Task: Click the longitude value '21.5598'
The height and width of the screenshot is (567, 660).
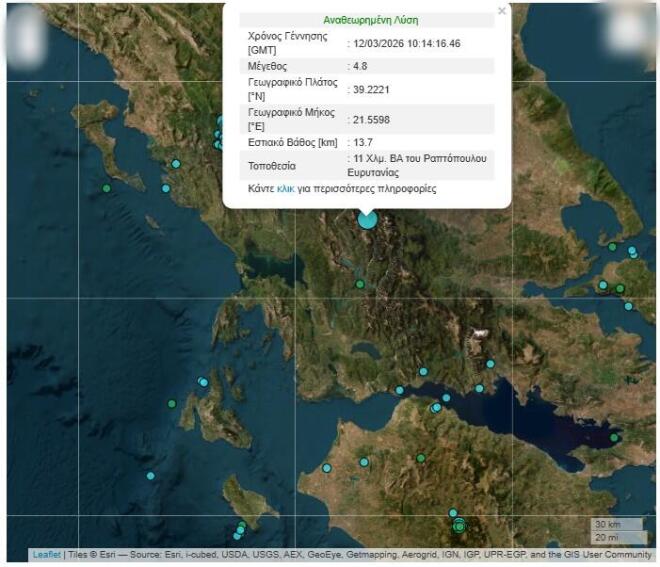Action: click(371, 120)
